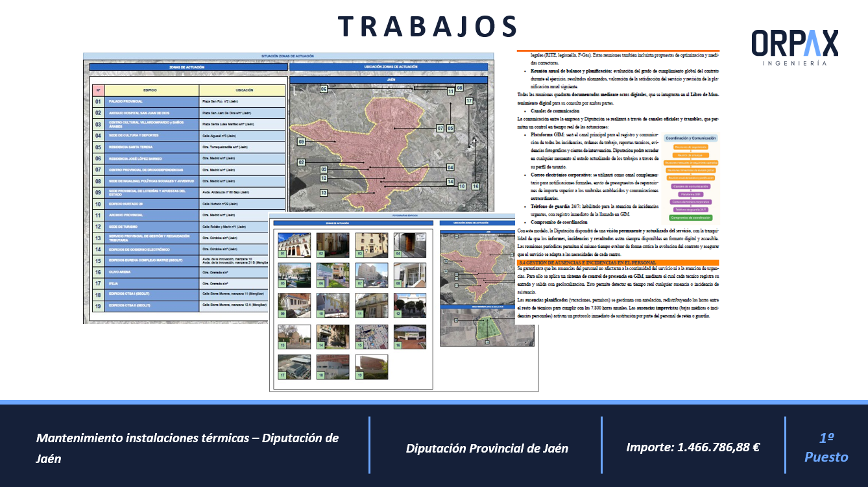The height and width of the screenshot is (487, 868).
Task: Open building photo thumbnail 14
Action: pyautogui.click(x=333, y=336)
